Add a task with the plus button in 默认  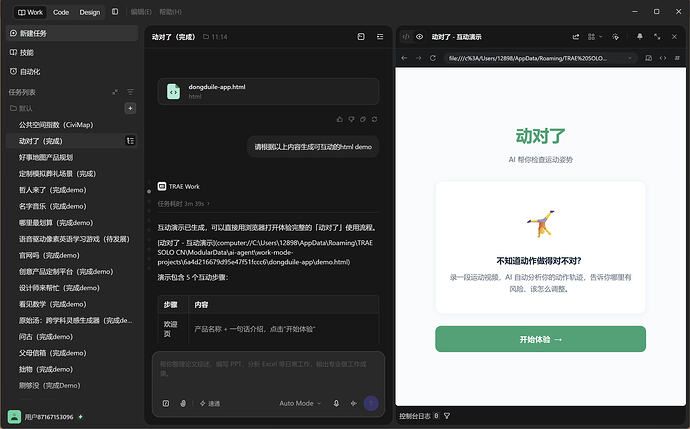pyautogui.click(x=130, y=108)
